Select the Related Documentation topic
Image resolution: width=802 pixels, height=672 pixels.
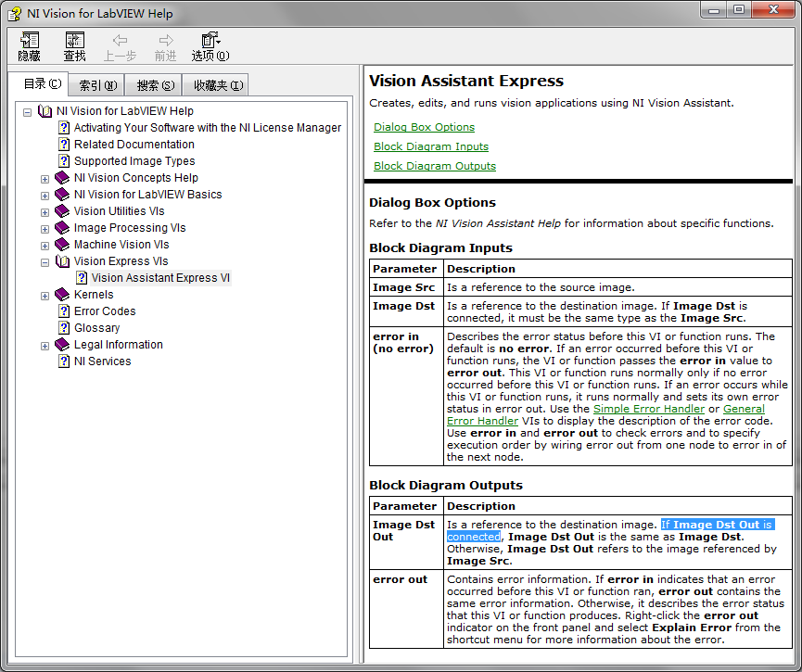point(134,145)
